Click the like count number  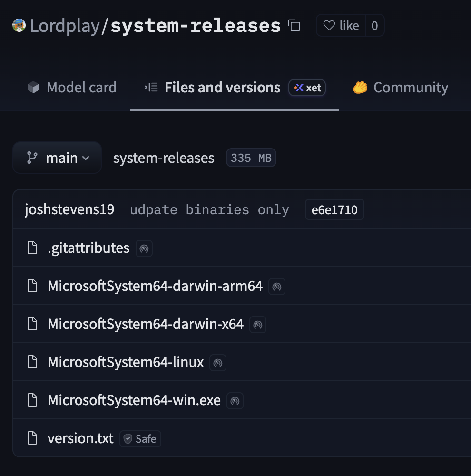click(374, 26)
